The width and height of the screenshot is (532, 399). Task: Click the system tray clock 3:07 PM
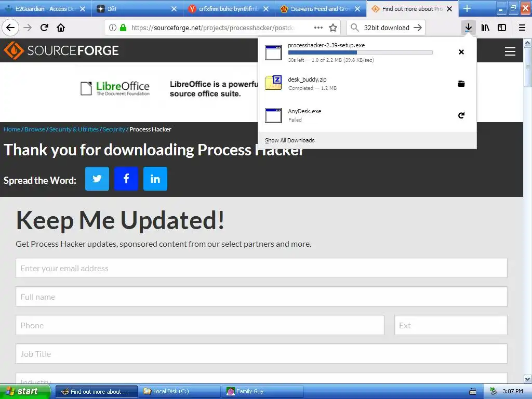tap(513, 391)
